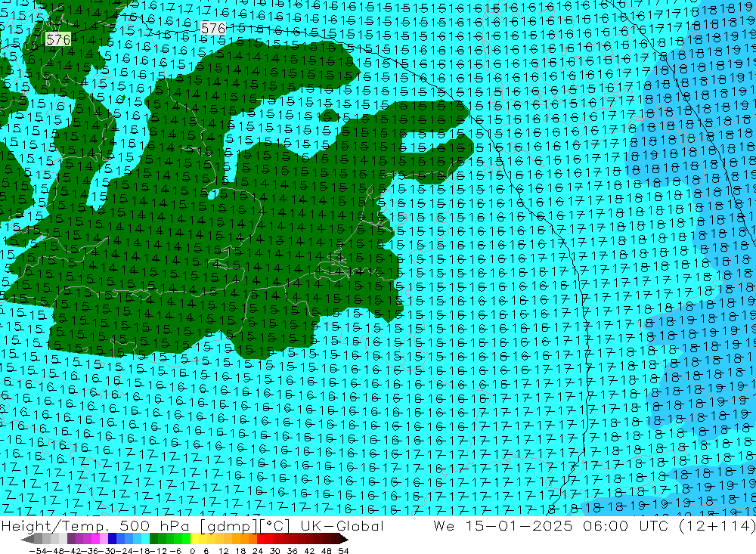This screenshot has width=756, height=554.
Task: Click the 'UK-Global' model name text
Action: pyautogui.click(x=342, y=526)
